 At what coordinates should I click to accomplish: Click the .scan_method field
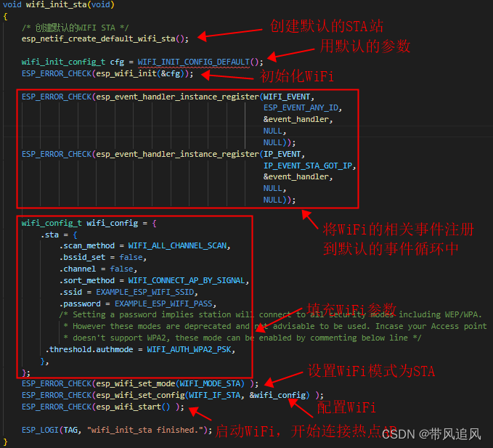[87, 246]
